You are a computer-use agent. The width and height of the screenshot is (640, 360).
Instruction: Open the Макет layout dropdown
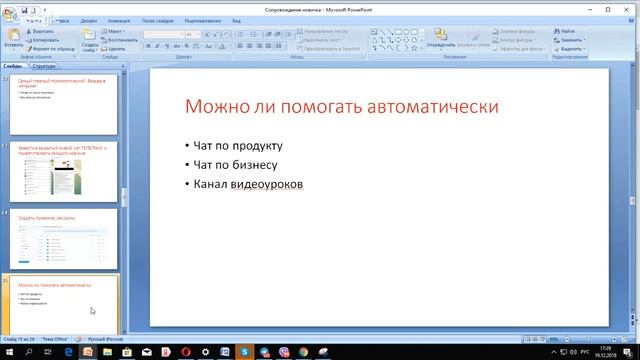tap(113, 31)
